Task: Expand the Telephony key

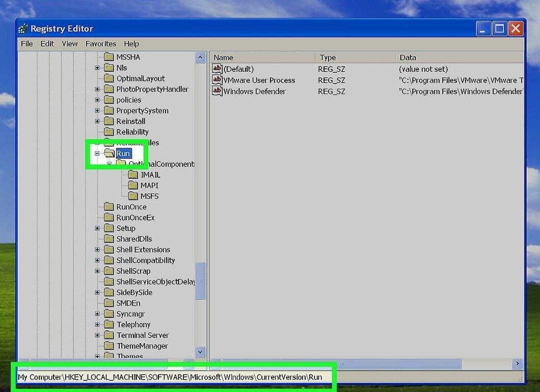Action: coord(97,324)
